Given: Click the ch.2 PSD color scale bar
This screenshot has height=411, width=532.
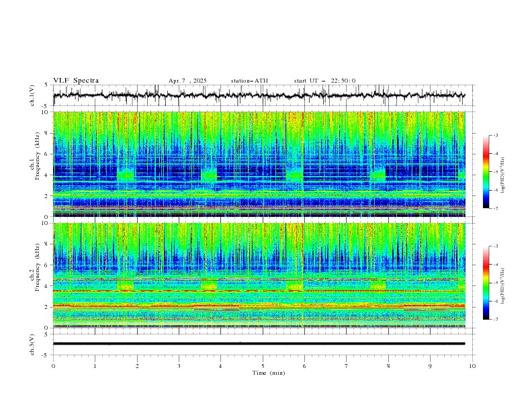Looking at the screenshot, I should coord(486,283).
